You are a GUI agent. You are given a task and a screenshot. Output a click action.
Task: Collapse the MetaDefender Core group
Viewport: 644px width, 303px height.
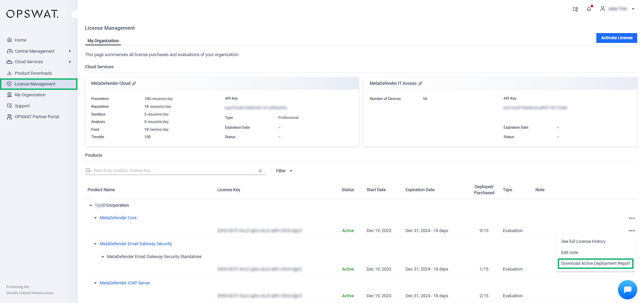point(95,218)
